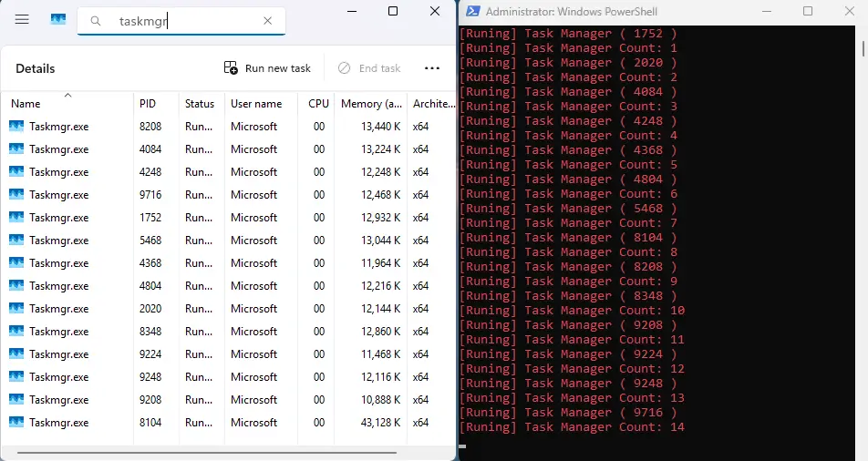Select memory value 10,888 K
Viewport: 868px width, 461px height.
click(381, 399)
